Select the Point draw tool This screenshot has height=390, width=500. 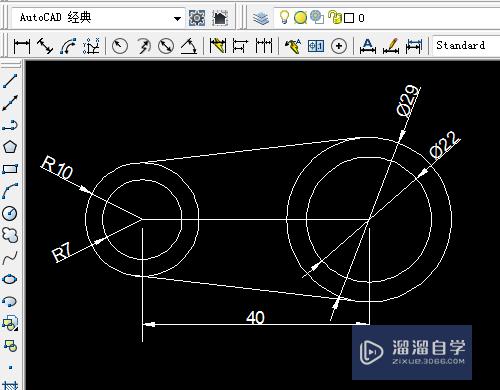(x=10, y=367)
